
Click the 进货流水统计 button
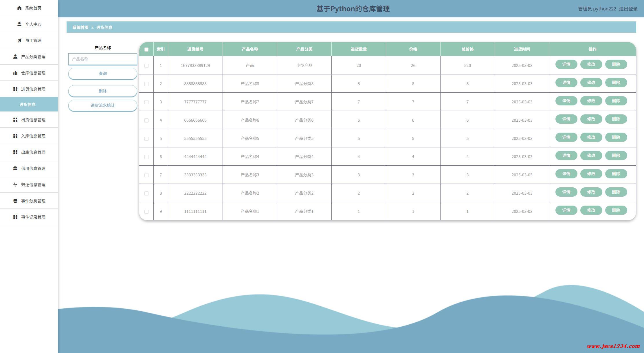103,105
